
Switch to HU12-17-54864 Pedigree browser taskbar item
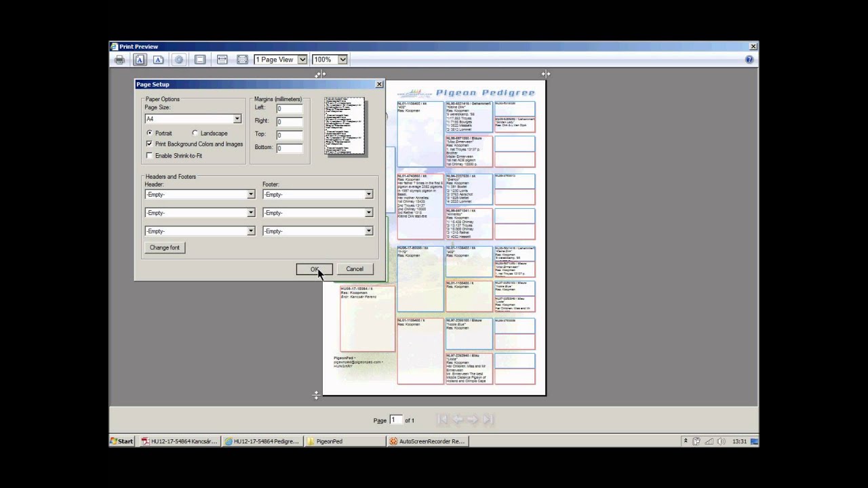click(262, 441)
